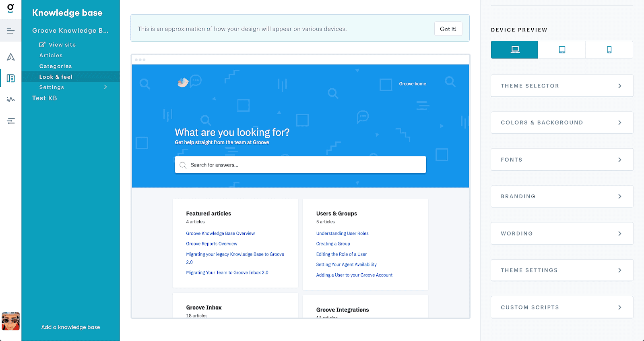Image resolution: width=644 pixels, height=341 pixels.
Task: Click Featured articles category heading
Action: (208, 214)
